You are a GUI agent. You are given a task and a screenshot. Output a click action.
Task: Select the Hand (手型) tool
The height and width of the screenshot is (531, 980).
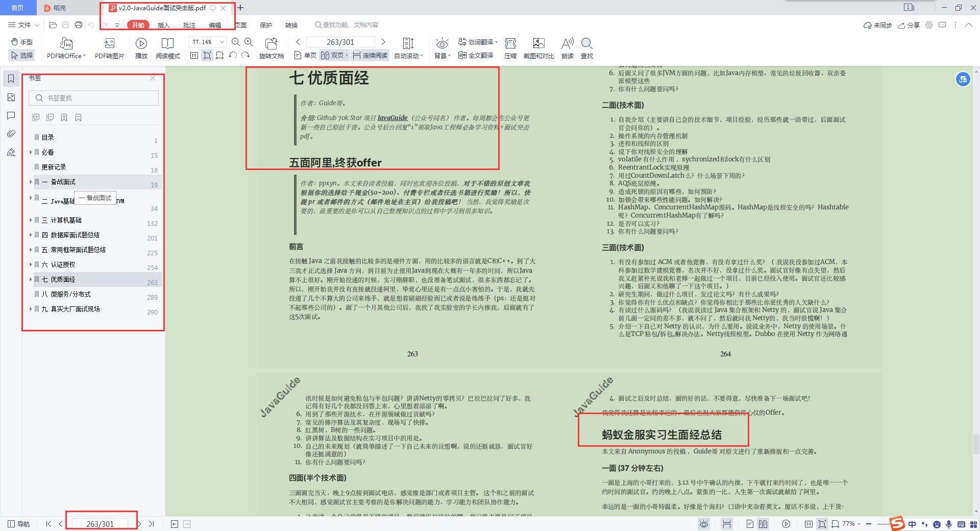point(22,42)
